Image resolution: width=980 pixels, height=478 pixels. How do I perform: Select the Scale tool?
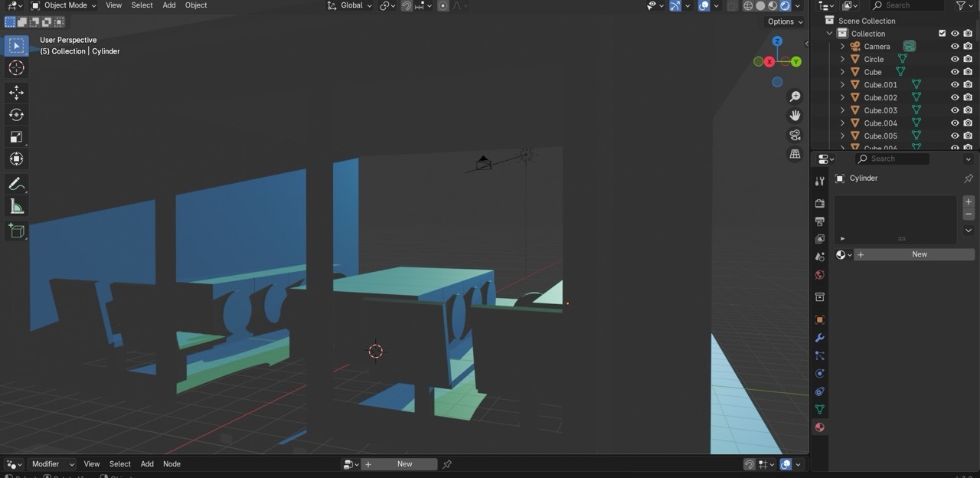16,136
